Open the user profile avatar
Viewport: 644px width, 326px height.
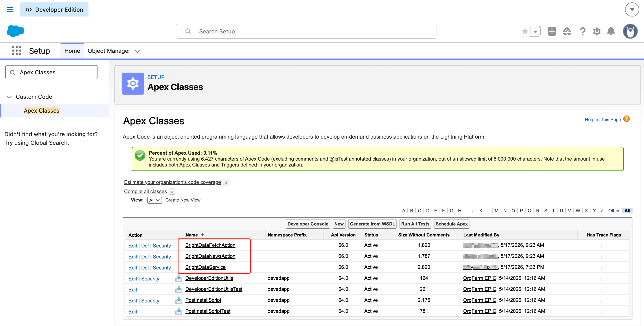(630, 31)
